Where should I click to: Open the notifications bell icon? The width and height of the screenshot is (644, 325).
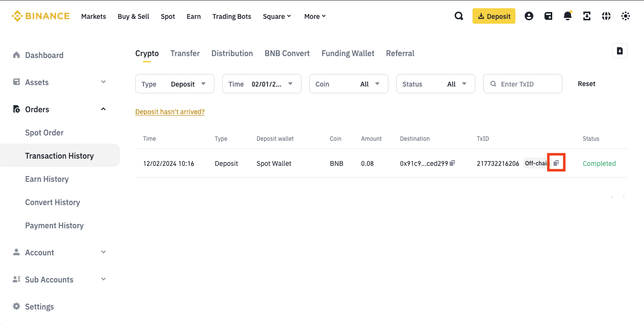click(x=568, y=16)
